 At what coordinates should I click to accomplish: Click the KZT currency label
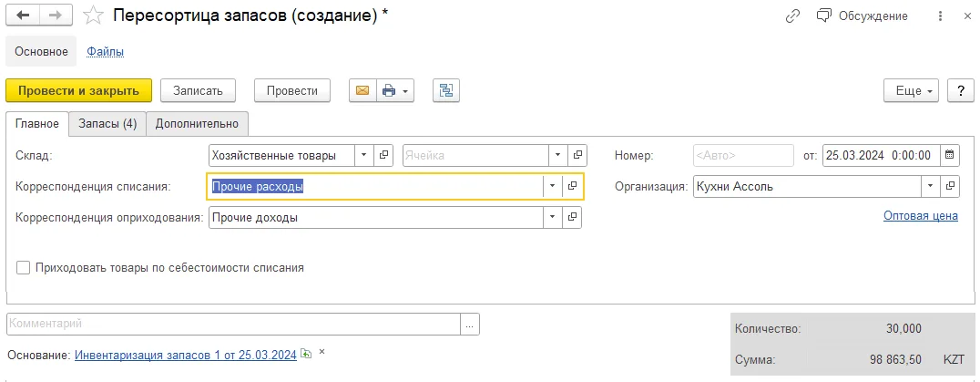point(955,360)
